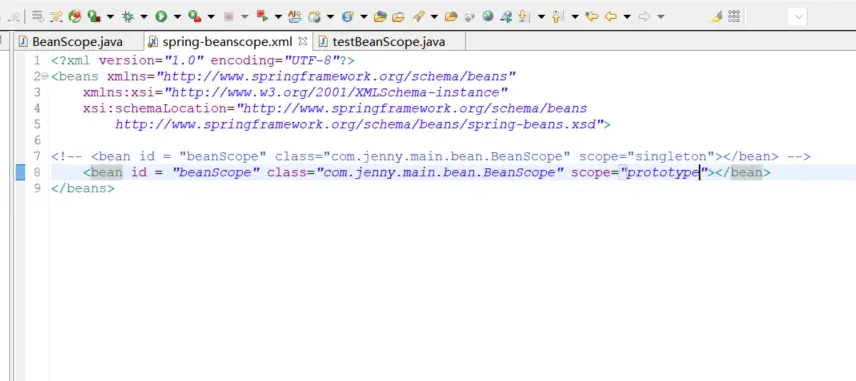Click the grayed-out stop square icon
The height and width of the screenshot is (381, 856).
pyautogui.click(x=228, y=16)
